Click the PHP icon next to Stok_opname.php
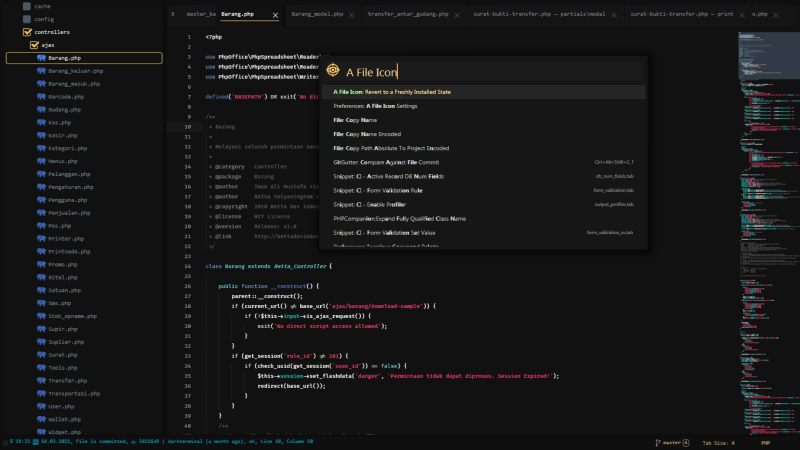 [41, 316]
